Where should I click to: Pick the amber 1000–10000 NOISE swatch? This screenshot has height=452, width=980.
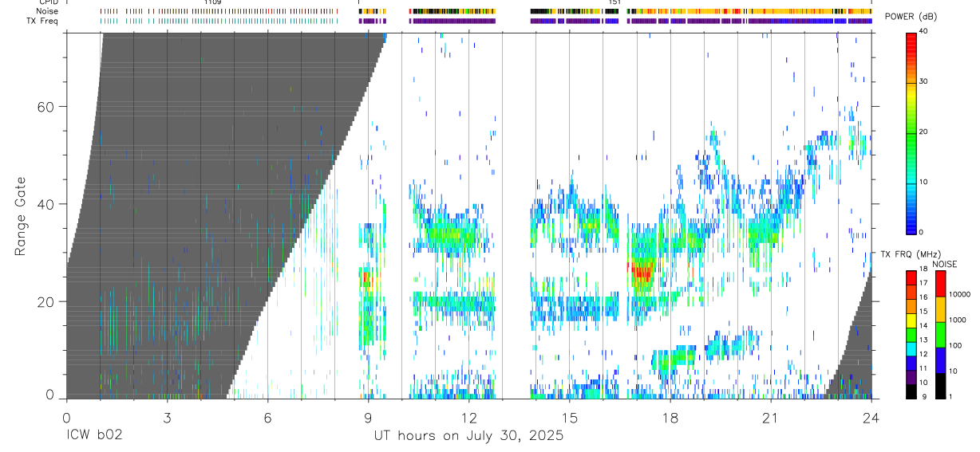939,309
